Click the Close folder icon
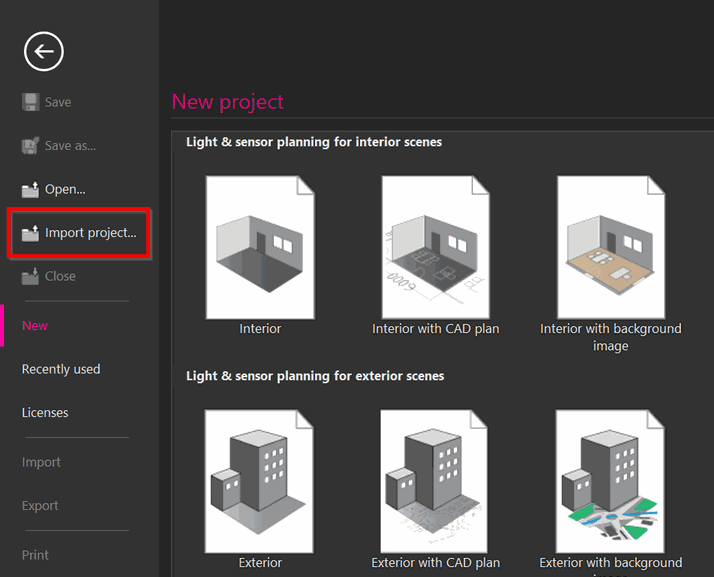 pyautogui.click(x=31, y=276)
